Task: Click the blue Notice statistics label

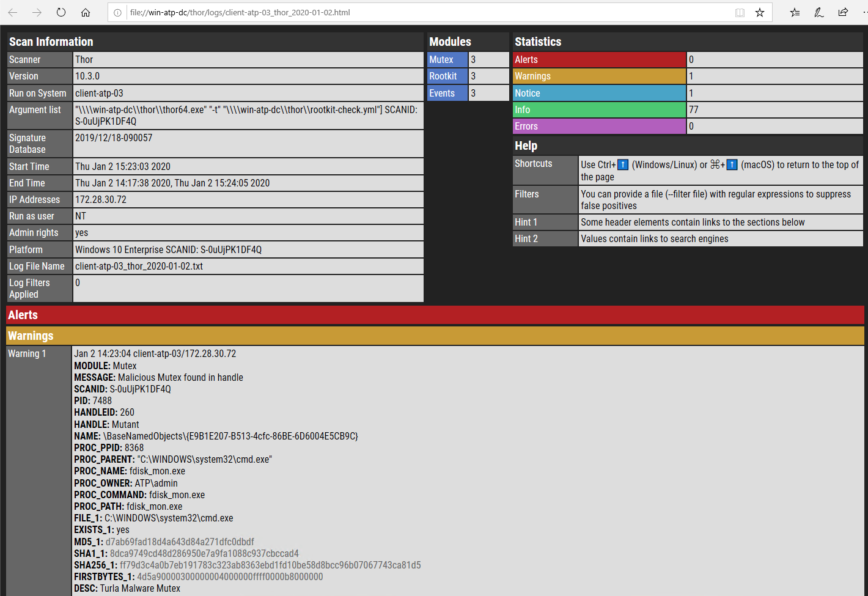Action: pos(528,94)
